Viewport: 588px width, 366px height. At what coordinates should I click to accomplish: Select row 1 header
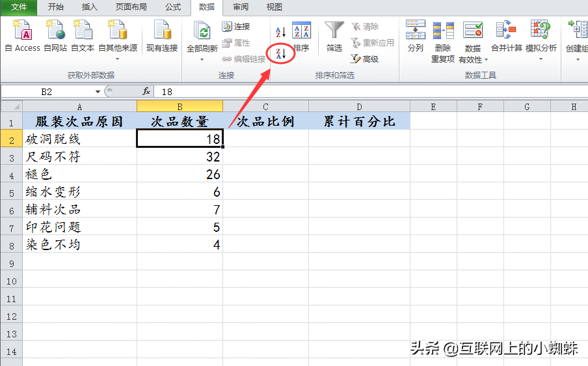pyautogui.click(x=12, y=121)
